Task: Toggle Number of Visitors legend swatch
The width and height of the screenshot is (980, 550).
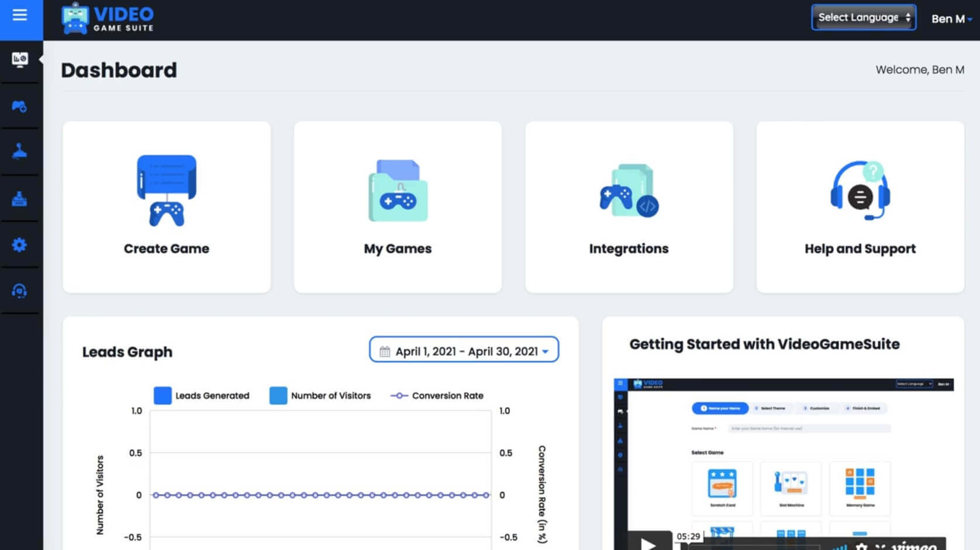Action: [x=278, y=396]
